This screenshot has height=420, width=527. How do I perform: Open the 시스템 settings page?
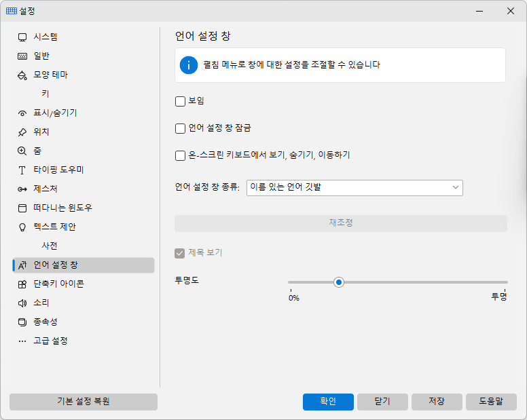coord(84,37)
